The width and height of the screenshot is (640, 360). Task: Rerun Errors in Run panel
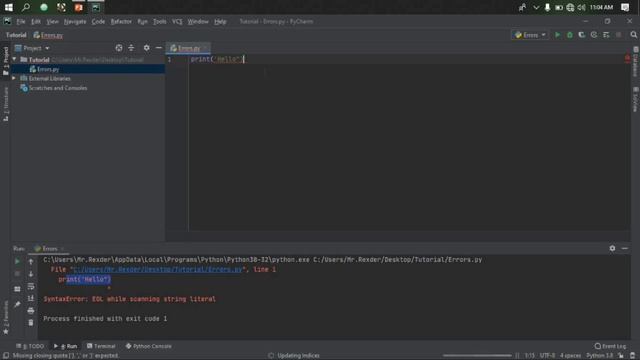[17, 261]
